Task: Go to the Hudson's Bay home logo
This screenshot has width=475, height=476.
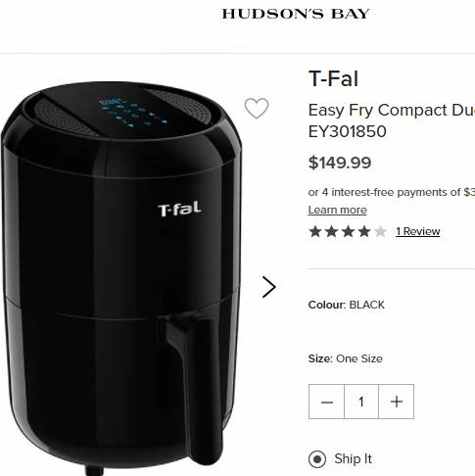Action: [x=296, y=14]
